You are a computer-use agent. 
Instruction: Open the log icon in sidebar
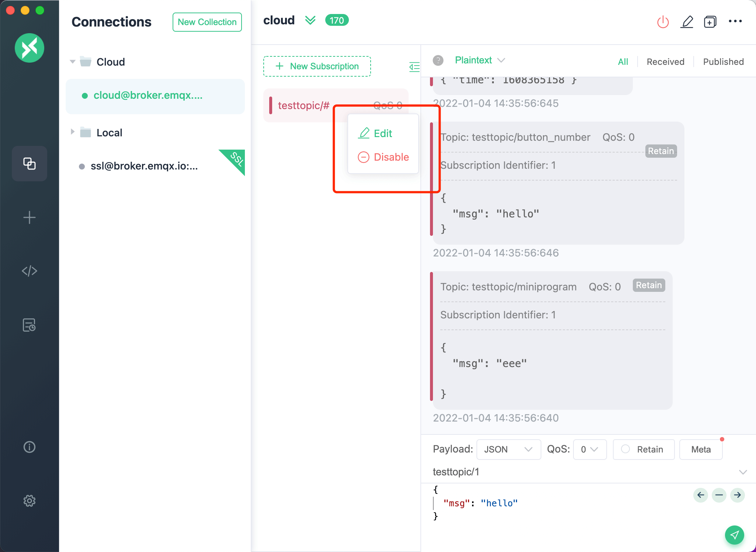[x=30, y=325]
